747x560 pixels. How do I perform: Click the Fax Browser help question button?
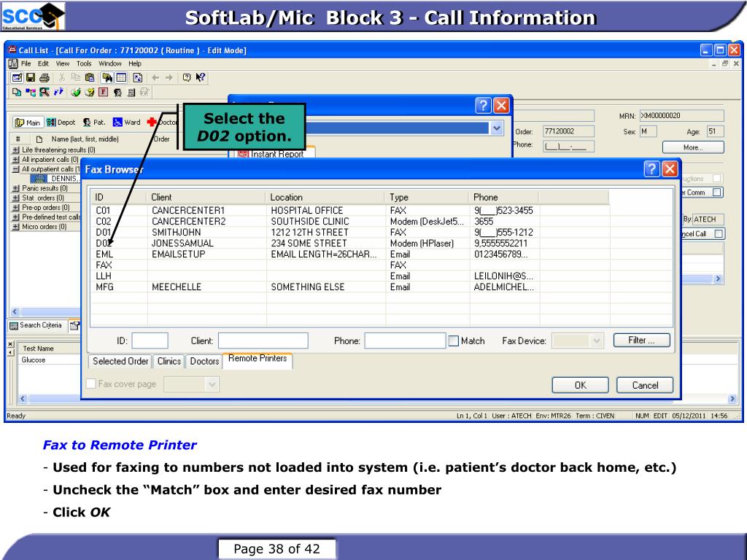(x=651, y=168)
